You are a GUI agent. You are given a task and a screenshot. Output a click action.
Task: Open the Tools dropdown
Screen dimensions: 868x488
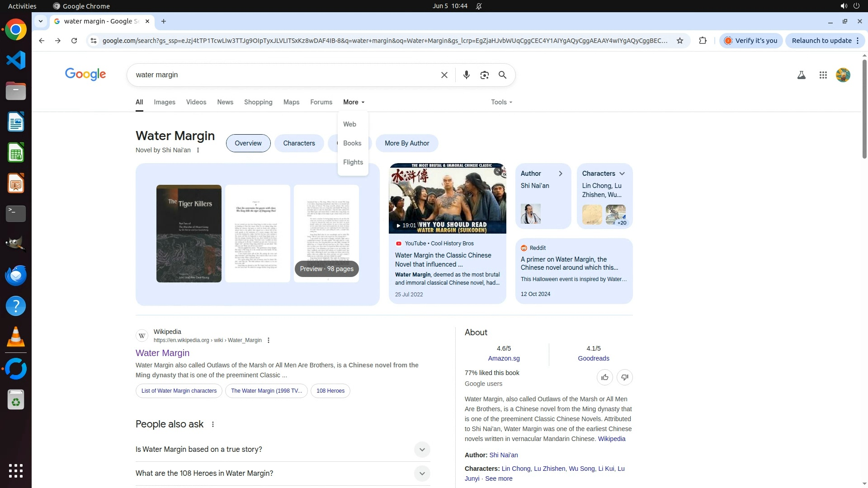coord(501,102)
